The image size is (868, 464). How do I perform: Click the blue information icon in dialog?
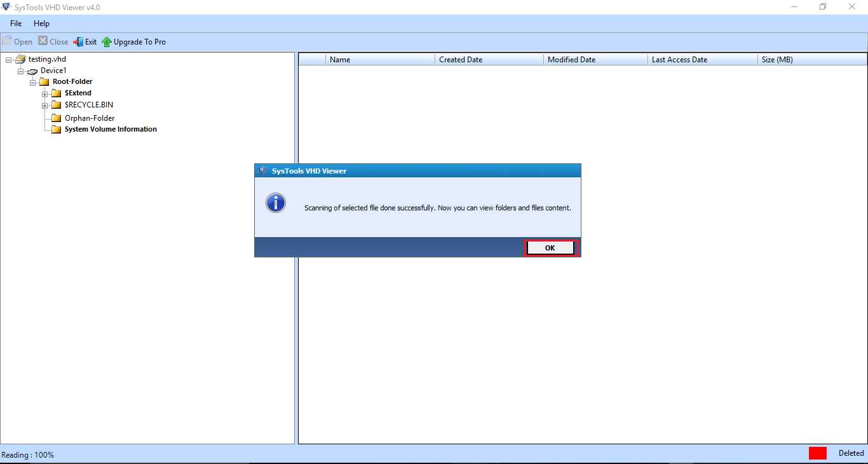276,203
